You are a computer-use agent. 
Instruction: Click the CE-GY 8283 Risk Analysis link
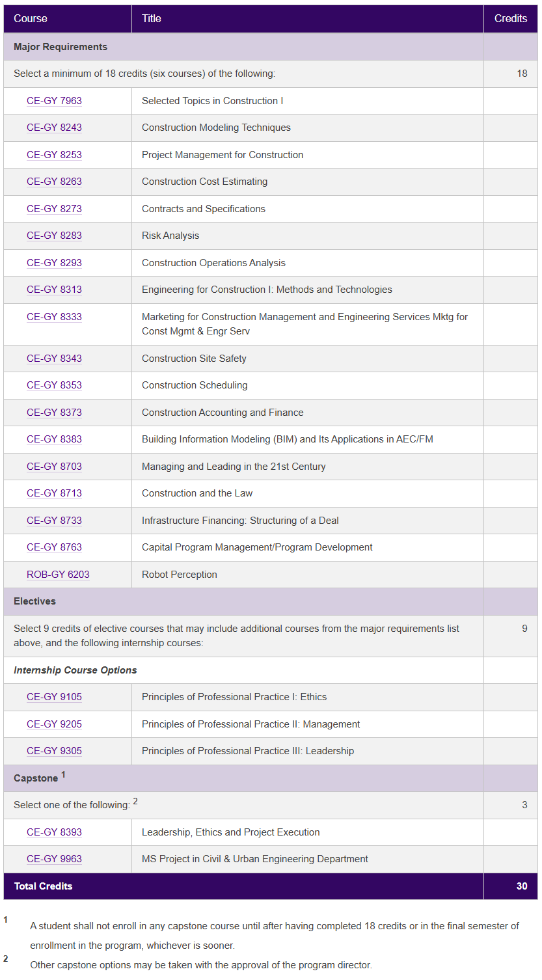click(54, 236)
